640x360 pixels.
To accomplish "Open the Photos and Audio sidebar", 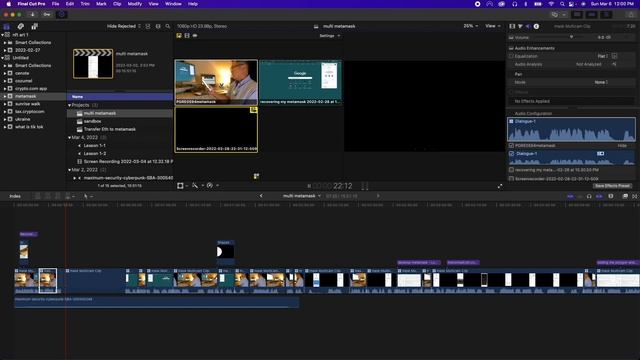I will point(20,27).
